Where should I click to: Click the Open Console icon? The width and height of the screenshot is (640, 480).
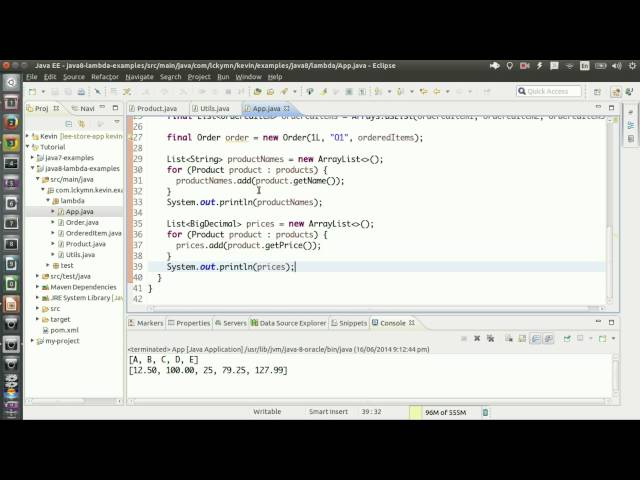(602, 338)
